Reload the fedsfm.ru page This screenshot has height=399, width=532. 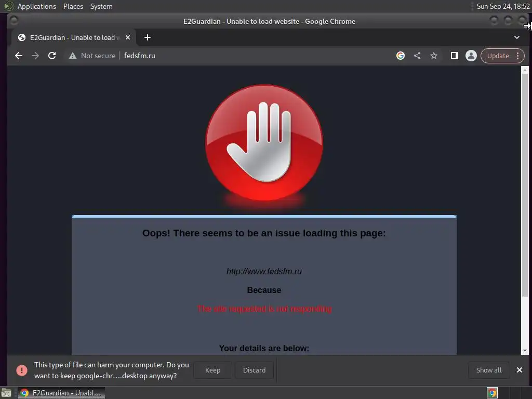click(x=52, y=56)
